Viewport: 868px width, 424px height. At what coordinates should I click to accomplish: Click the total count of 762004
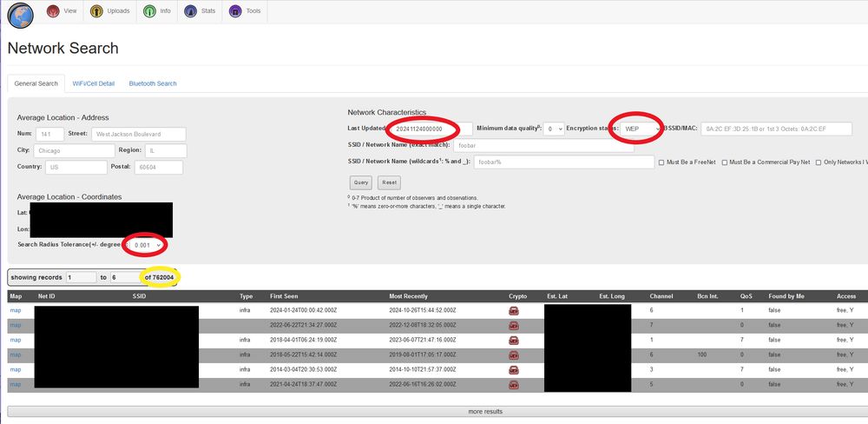pos(160,277)
